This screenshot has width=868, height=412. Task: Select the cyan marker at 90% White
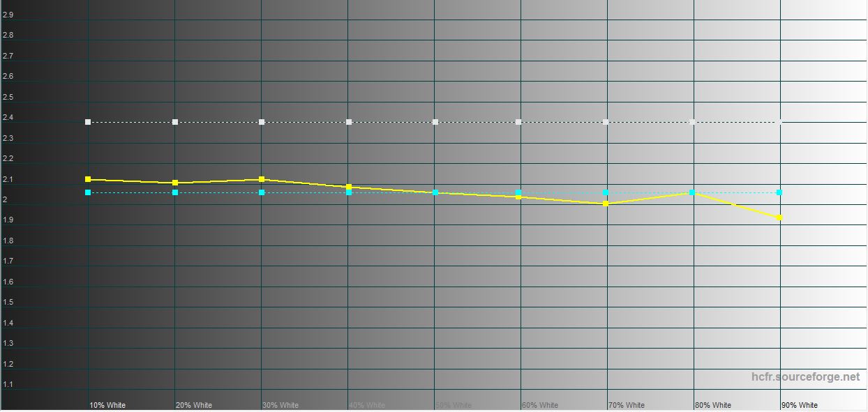click(x=779, y=192)
